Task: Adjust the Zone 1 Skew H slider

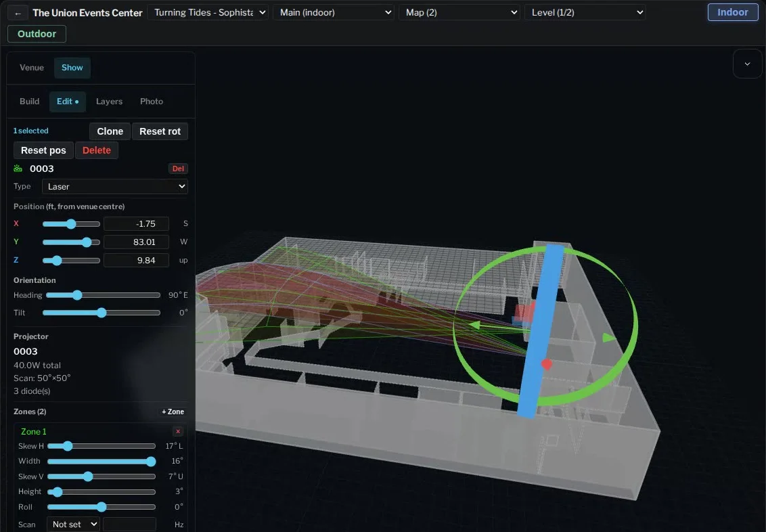Action: point(102,446)
